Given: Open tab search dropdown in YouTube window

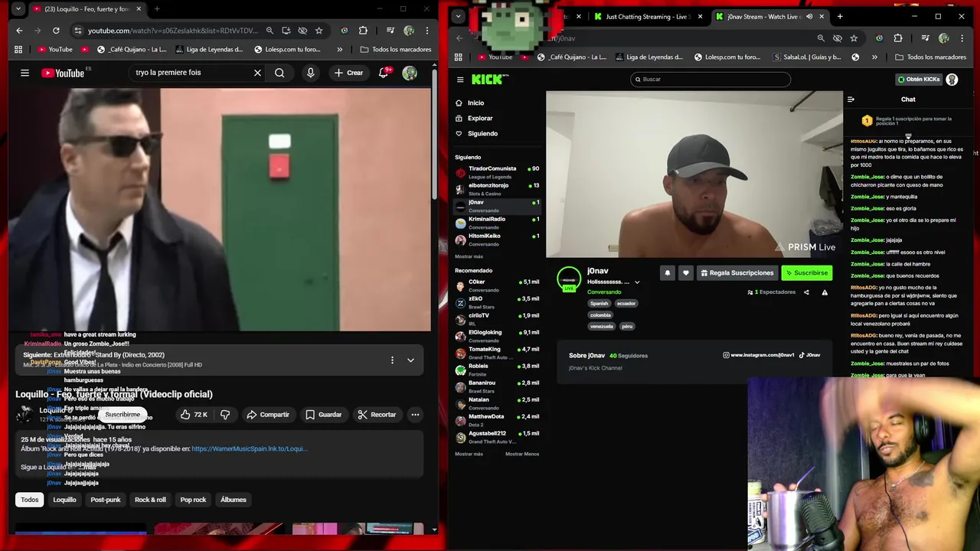Looking at the screenshot, I should click(x=18, y=9).
